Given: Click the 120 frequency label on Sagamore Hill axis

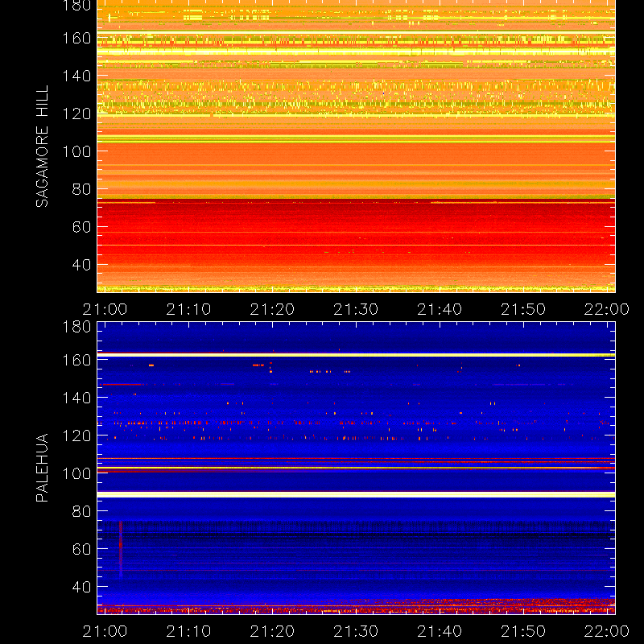Looking at the screenshot, I should pyautogui.click(x=76, y=114).
